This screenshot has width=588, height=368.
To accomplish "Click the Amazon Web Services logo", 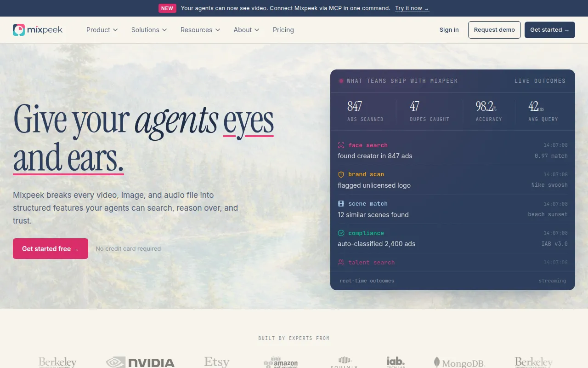I will click(x=281, y=362).
